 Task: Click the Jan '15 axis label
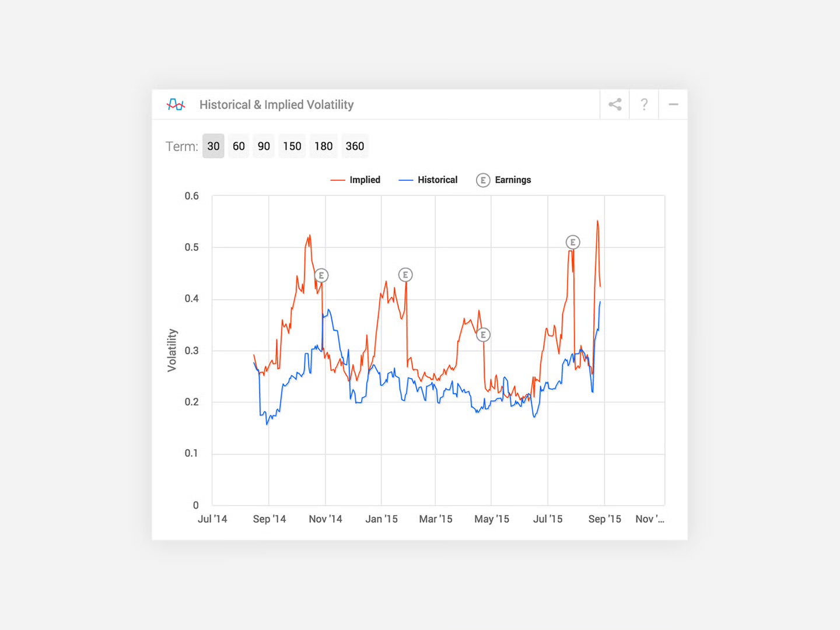pyautogui.click(x=381, y=519)
